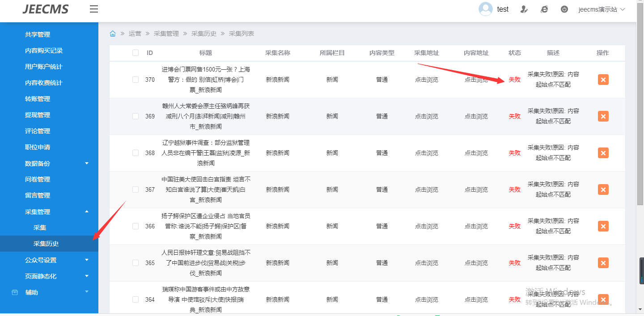This screenshot has height=316, width=644.
Task: Select the checkbox for row ID 364
Action: click(x=136, y=299)
